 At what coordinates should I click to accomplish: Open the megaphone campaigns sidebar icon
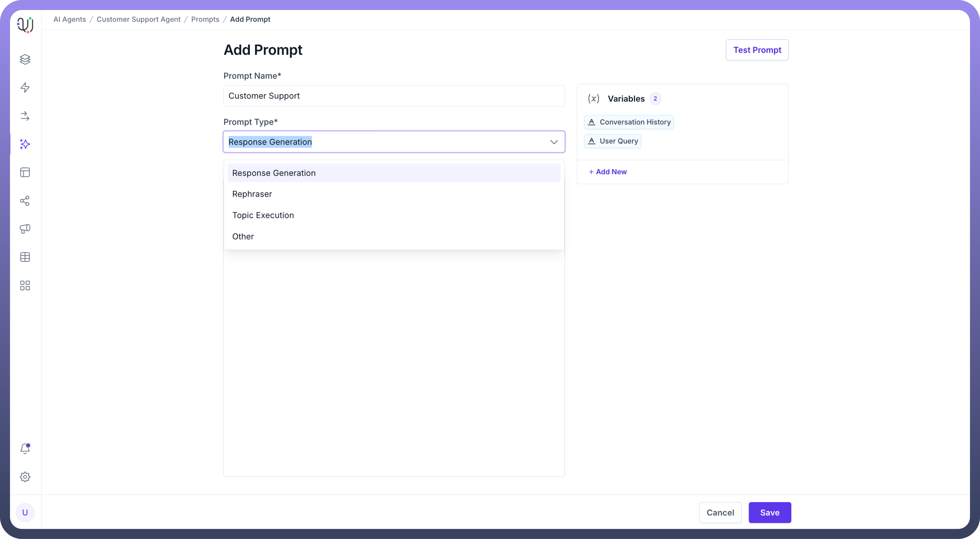25,228
